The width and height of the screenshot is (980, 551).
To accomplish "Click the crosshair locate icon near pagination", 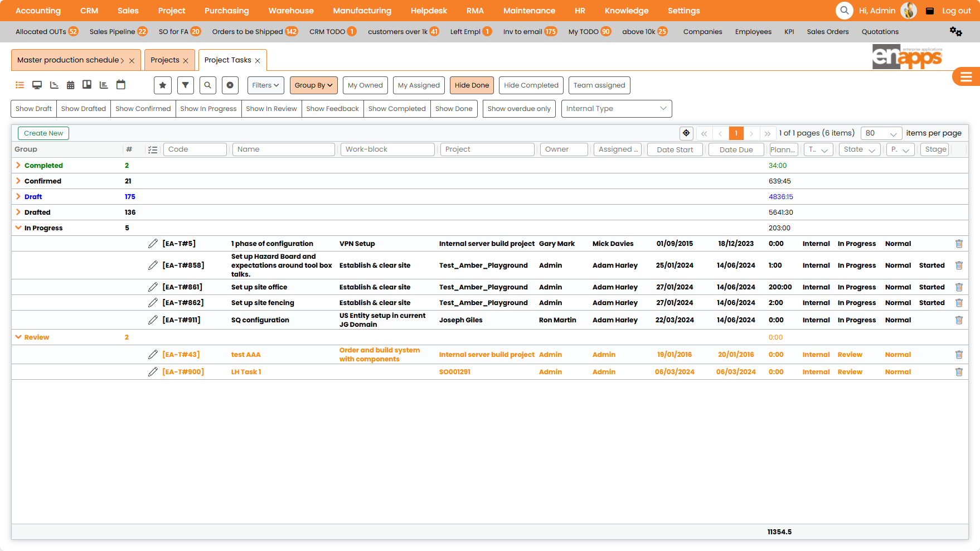I will 686,133.
